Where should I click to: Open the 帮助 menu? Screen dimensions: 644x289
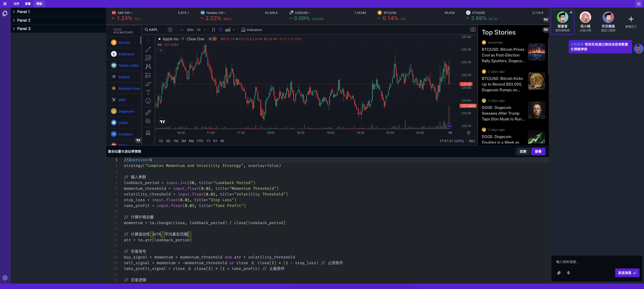pyautogui.click(x=39, y=4)
